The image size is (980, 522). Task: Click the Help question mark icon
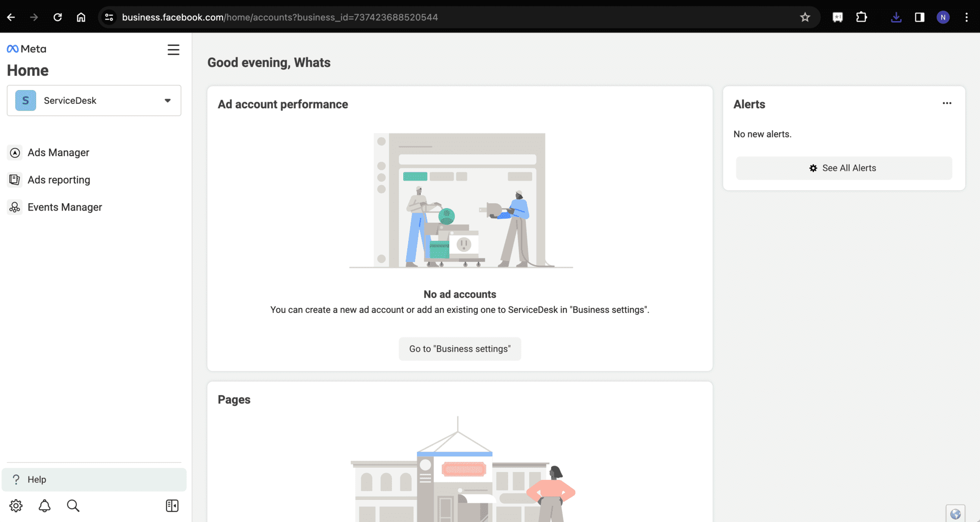(16, 479)
